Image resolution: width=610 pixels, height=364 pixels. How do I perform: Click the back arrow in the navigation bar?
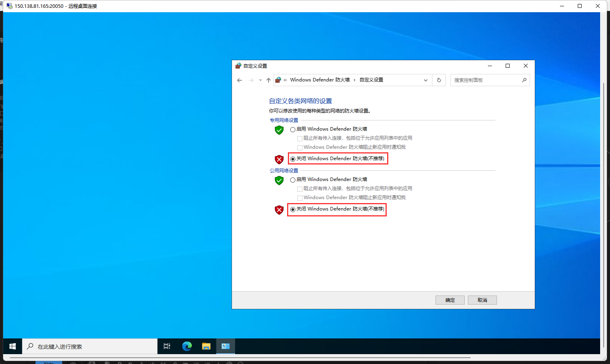point(239,80)
